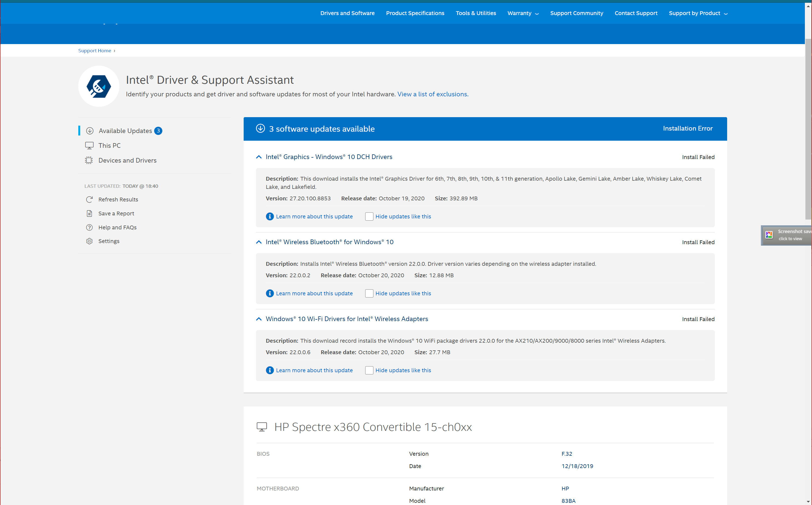
Task: Click the Devices and Drivers chip icon
Action: click(x=89, y=160)
